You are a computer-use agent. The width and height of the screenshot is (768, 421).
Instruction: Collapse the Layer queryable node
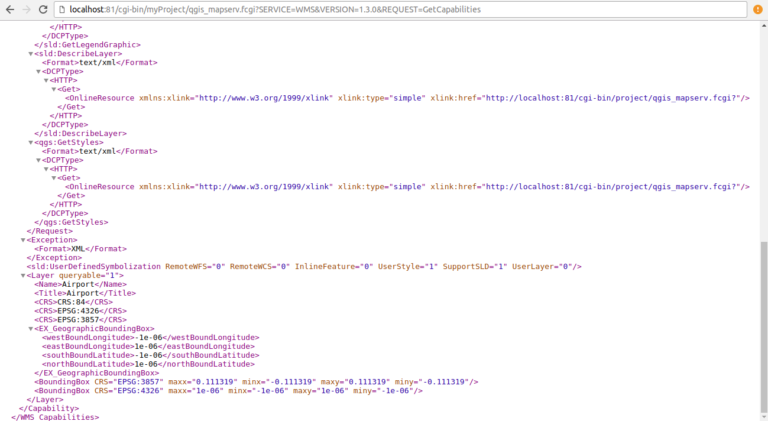[23, 275]
